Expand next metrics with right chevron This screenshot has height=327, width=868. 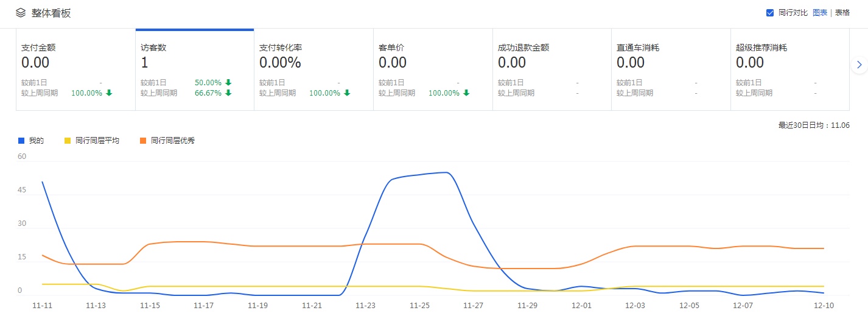click(x=859, y=65)
